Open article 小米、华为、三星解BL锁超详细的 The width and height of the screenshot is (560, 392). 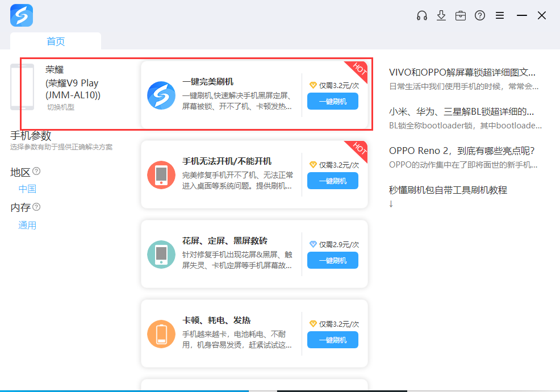pos(461,111)
